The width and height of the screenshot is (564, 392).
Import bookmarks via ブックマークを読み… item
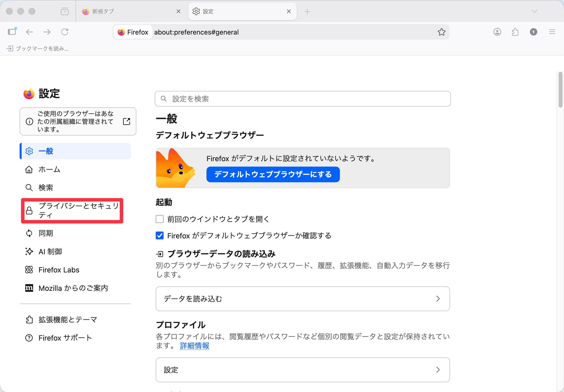click(x=38, y=48)
